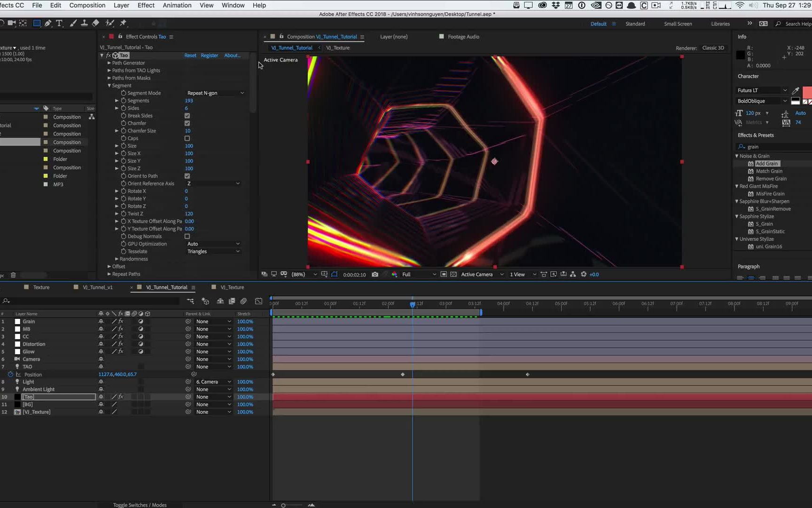Enable the Chamfer checkbox in Segment settings
Viewport: 812px width, 508px height.
[x=187, y=123]
